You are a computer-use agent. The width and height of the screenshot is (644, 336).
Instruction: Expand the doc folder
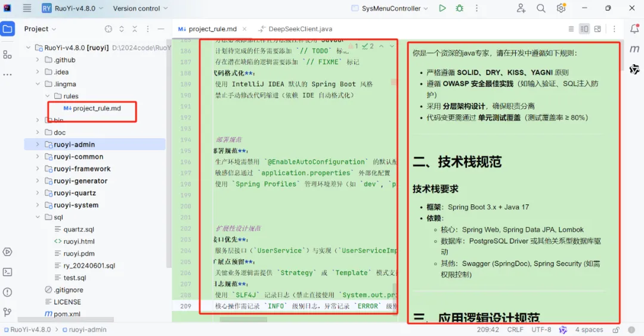[x=38, y=132]
